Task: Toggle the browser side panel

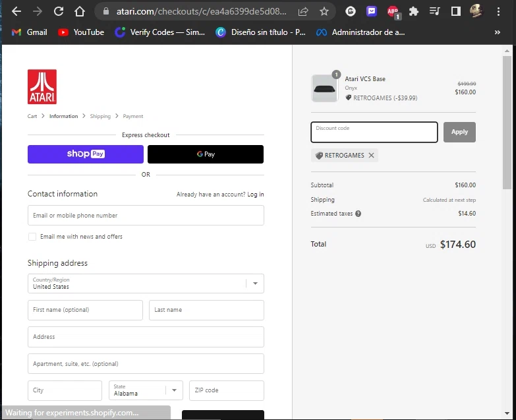Action: [456, 11]
